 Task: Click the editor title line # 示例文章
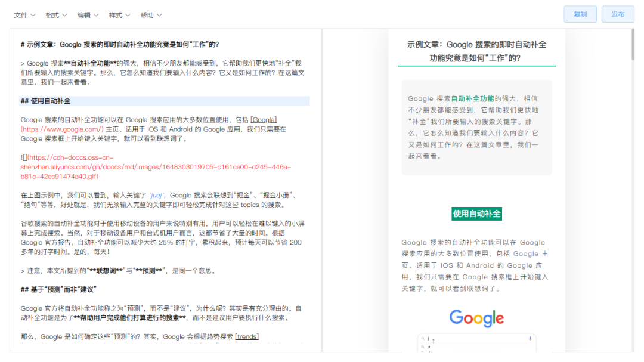[120, 44]
